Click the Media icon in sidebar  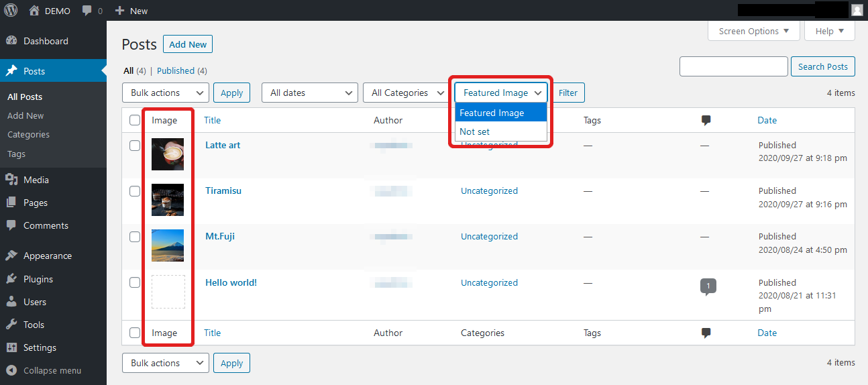[11, 180]
